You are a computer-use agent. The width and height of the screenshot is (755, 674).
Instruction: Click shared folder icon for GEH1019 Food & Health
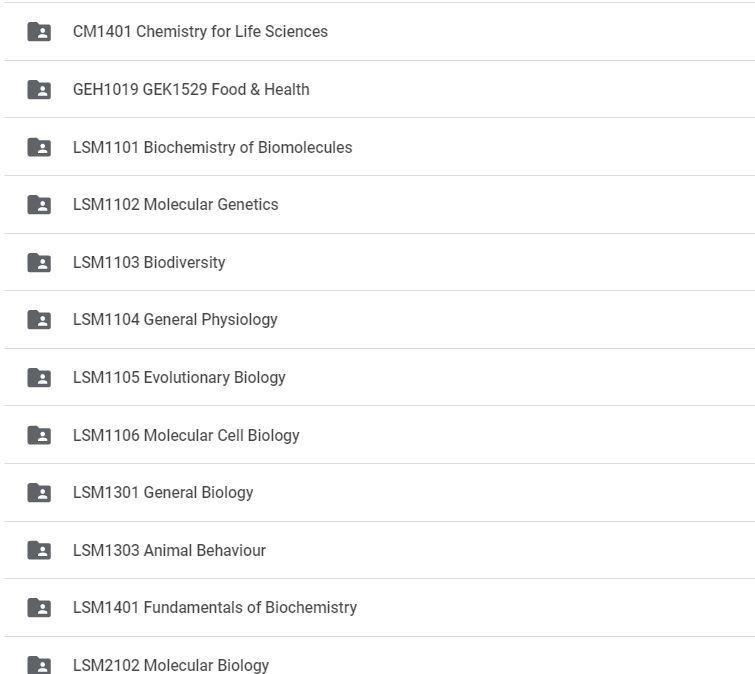tap(39, 90)
